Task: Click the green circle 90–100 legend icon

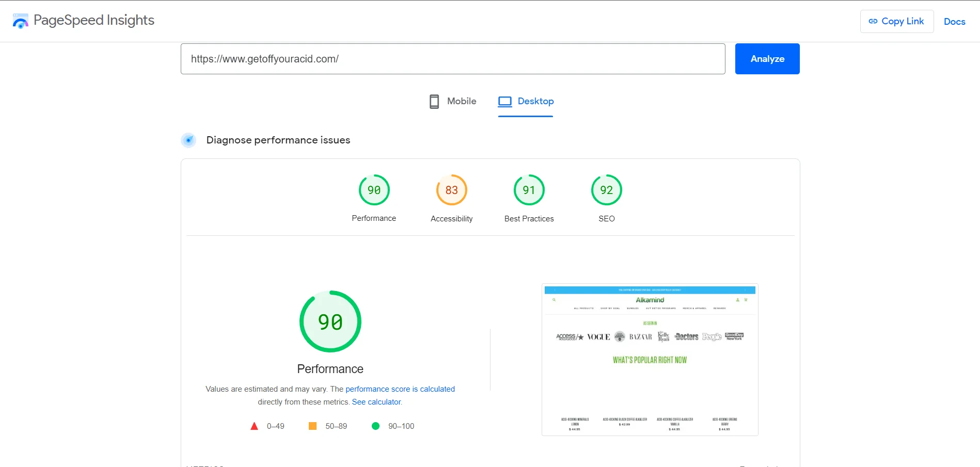Action: coord(375,426)
